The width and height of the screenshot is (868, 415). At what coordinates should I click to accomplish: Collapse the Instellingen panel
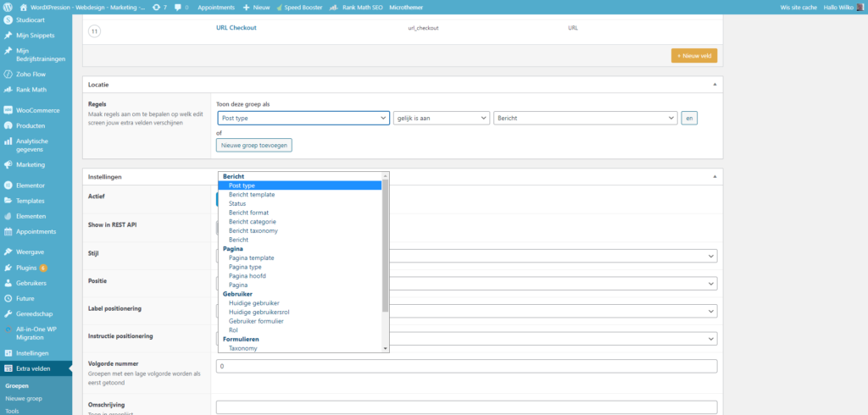point(714,177)
